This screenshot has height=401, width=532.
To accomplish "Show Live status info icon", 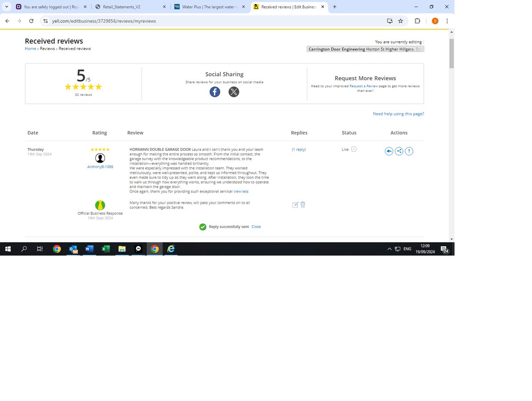I will [354, 149].
